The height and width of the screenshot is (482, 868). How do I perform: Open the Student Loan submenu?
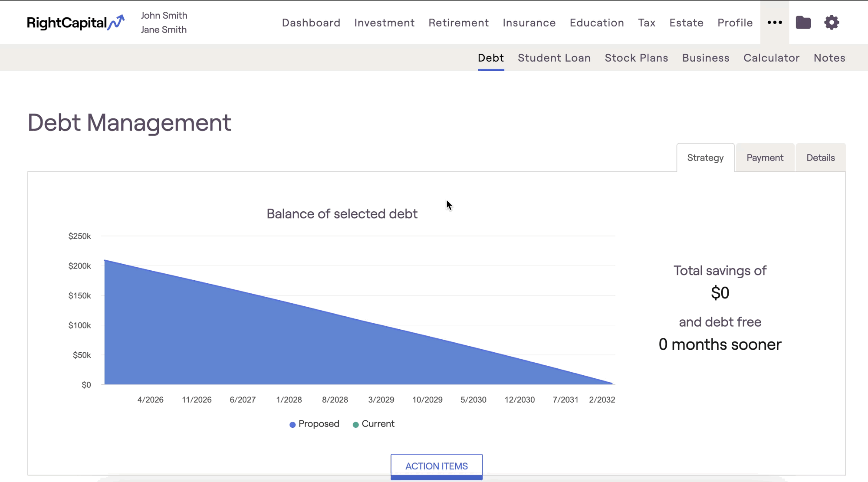pyautogui.click(x=554, y=58)
